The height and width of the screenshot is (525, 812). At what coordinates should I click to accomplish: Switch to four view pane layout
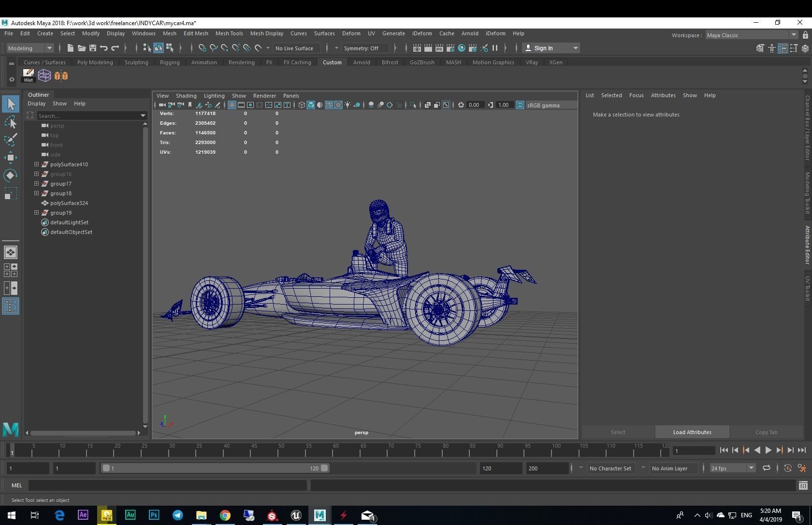coord(11,270)
